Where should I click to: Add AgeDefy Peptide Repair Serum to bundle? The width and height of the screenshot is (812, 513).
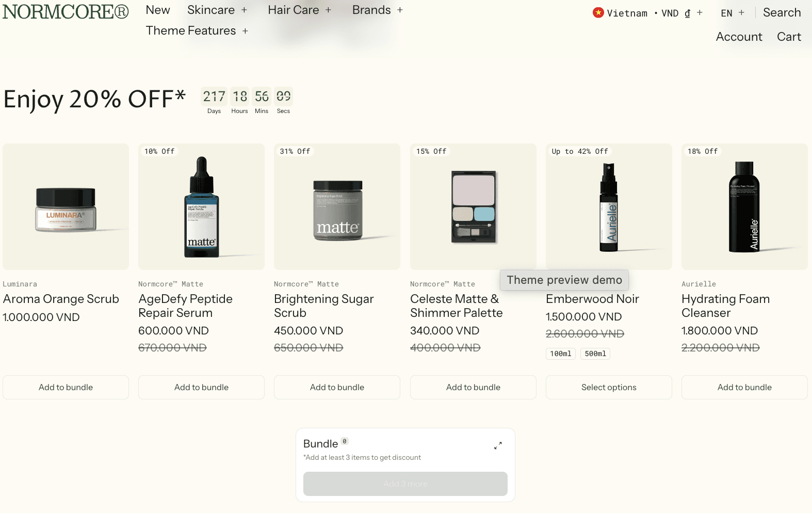point(201,387)
